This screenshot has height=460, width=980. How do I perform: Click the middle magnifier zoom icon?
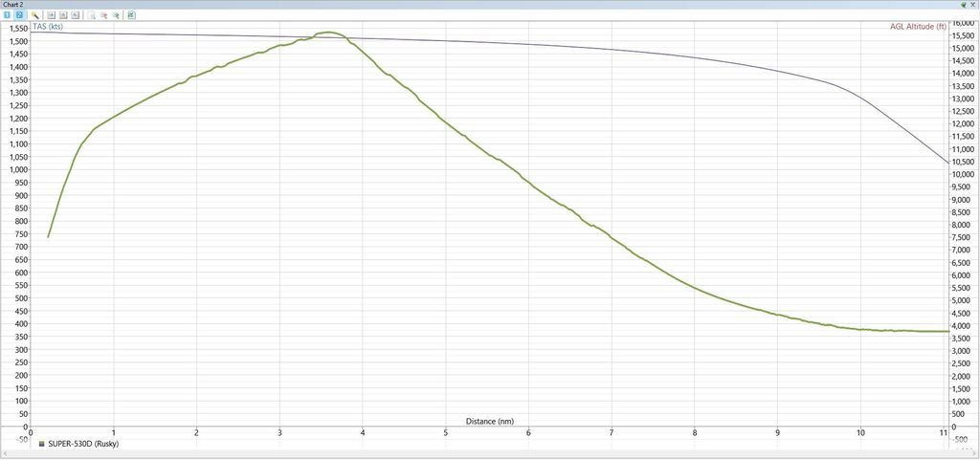click(x=103, y=15)
